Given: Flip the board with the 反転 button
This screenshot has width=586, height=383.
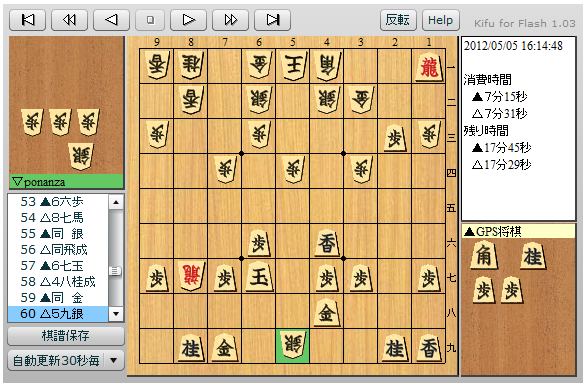Looking at the screenshot, I should (398, 20).
